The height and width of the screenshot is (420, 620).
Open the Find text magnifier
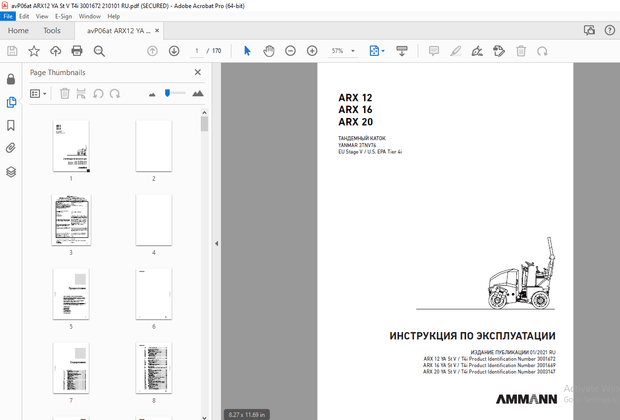[99, 51]
